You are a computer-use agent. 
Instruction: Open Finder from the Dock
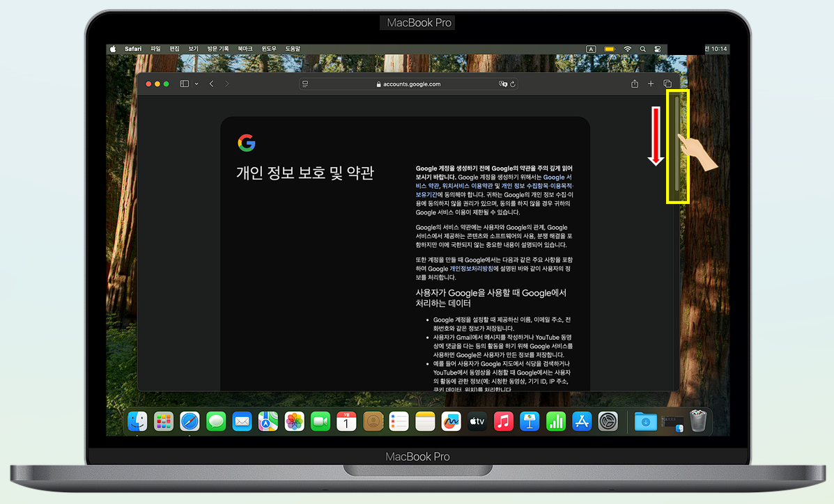click(138, 422)
